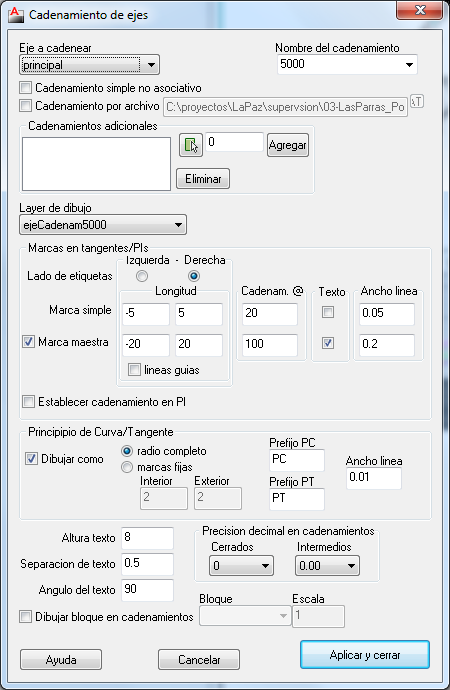Toggle the Marca maestra checkbox

pos(29,341)
